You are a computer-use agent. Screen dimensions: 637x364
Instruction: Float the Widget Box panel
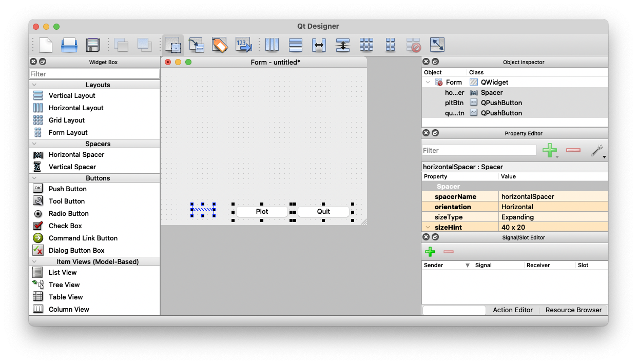click(x=43, y=62)
